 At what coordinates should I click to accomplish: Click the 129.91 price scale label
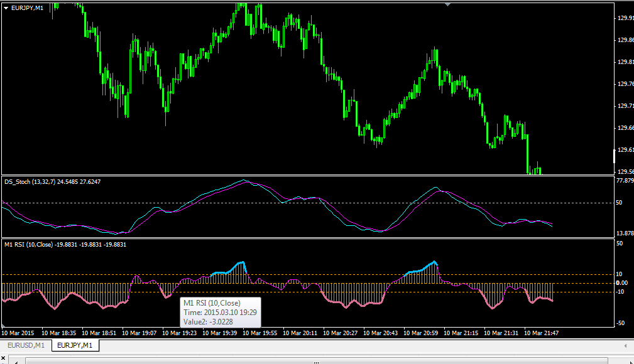[625, 19]
